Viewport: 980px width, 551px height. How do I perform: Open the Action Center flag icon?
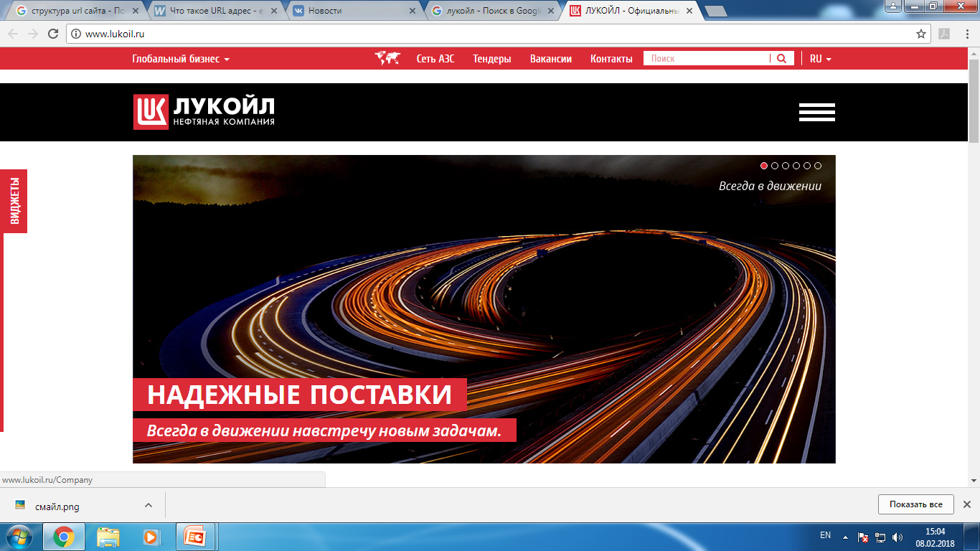[x=864, y=537]
